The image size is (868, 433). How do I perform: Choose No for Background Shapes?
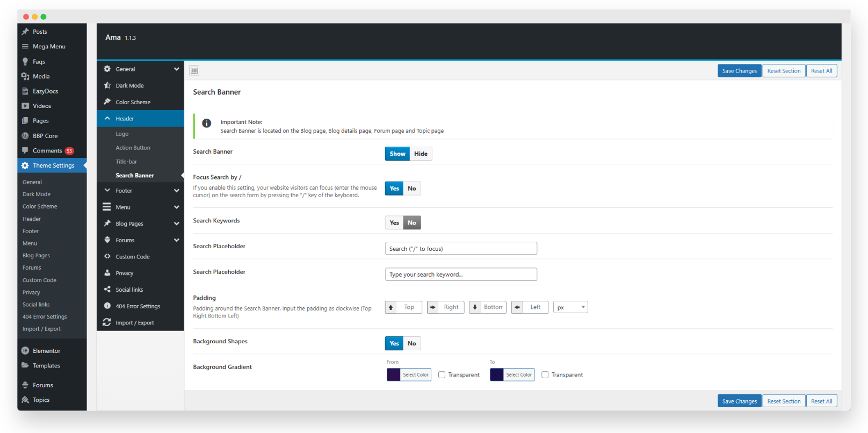412,343
